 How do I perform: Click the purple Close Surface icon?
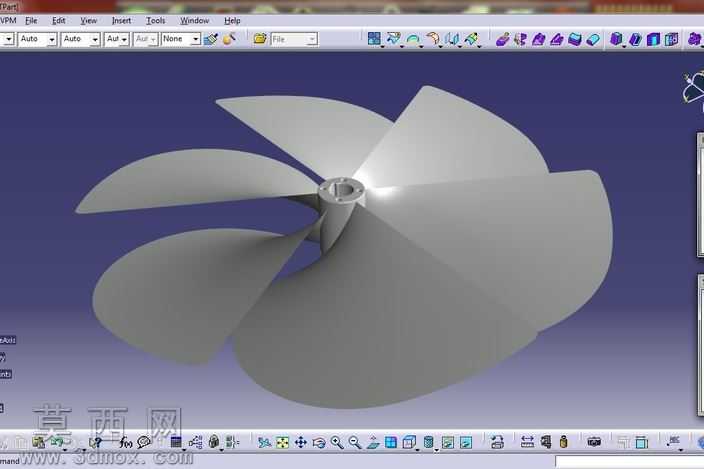pos(557,39)
